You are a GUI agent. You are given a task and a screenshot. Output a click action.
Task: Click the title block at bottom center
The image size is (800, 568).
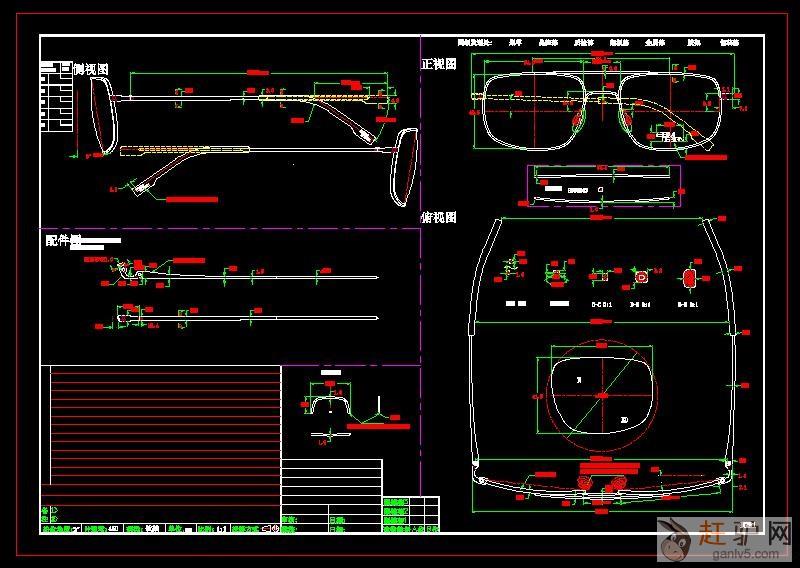pos(360,510)
